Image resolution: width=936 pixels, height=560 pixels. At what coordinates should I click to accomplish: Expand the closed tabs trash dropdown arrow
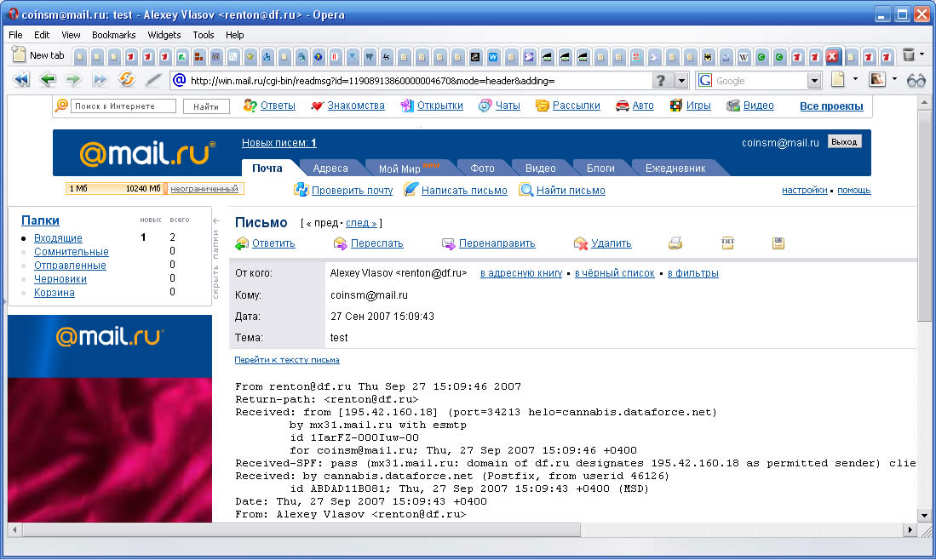[x=922, y=56]
